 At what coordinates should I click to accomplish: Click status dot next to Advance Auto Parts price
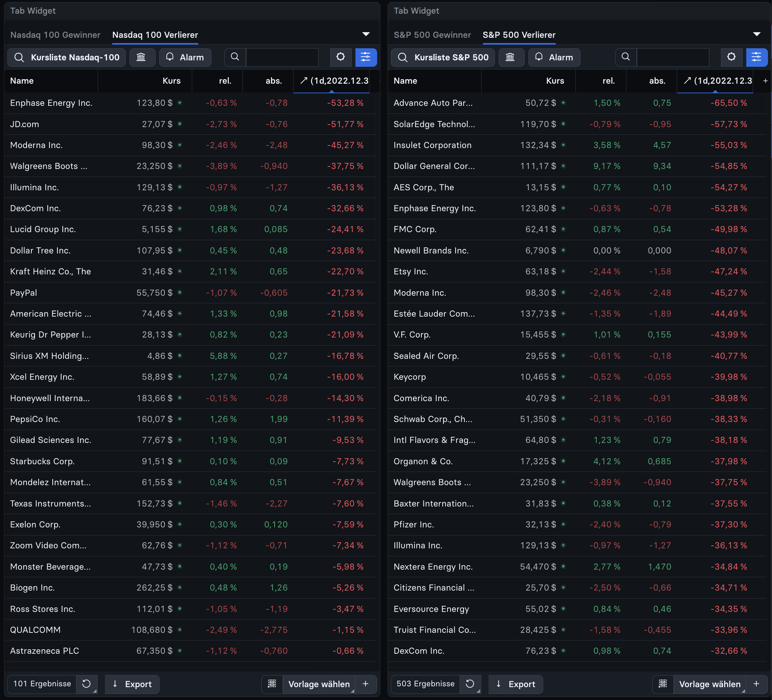point(563,103)
